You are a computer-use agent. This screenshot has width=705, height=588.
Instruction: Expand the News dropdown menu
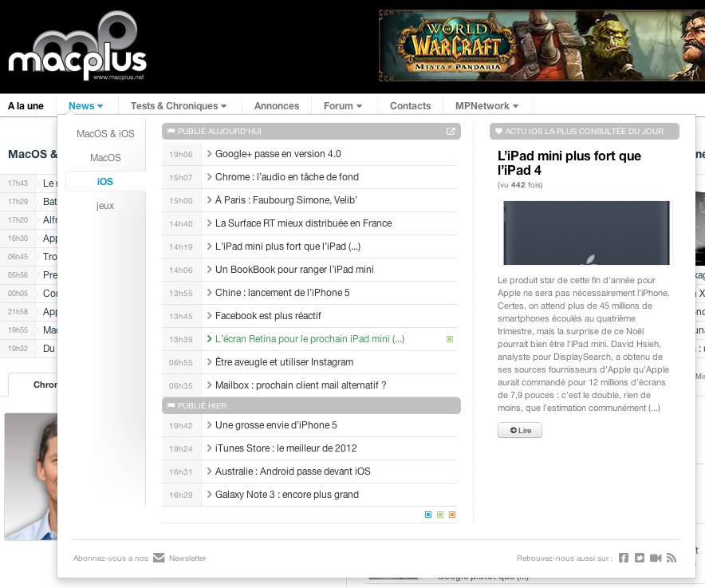pyautogui.click(x=86, y=106)
